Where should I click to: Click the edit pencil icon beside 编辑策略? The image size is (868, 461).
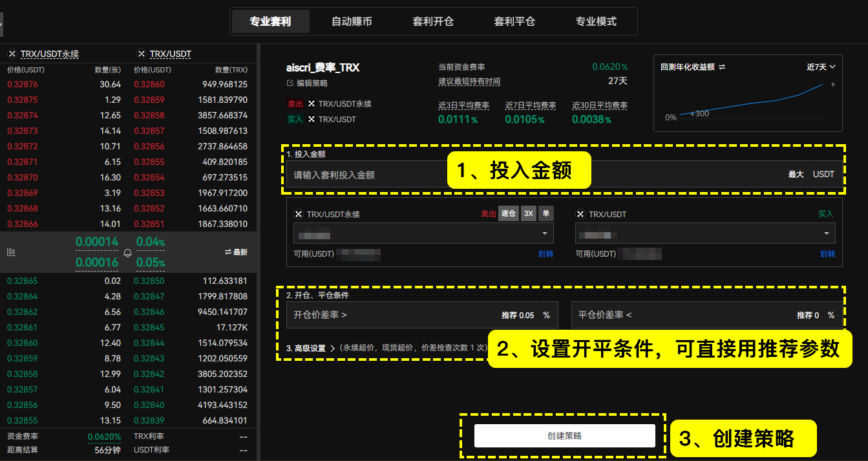coord(290,83)
